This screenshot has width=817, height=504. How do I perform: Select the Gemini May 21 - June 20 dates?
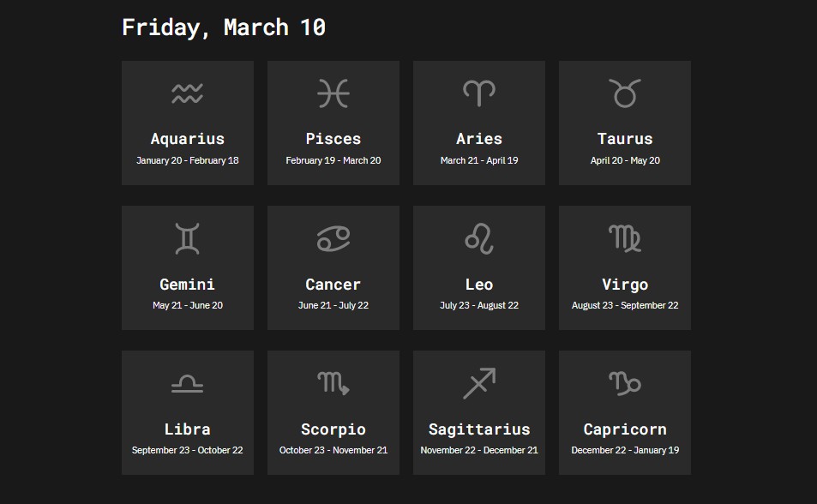pos(187,304)
